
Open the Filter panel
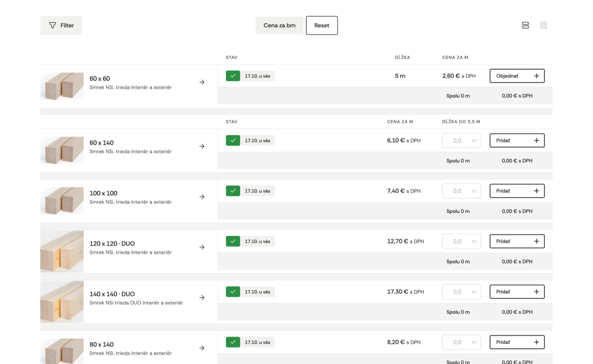click(x=61, y=25)
